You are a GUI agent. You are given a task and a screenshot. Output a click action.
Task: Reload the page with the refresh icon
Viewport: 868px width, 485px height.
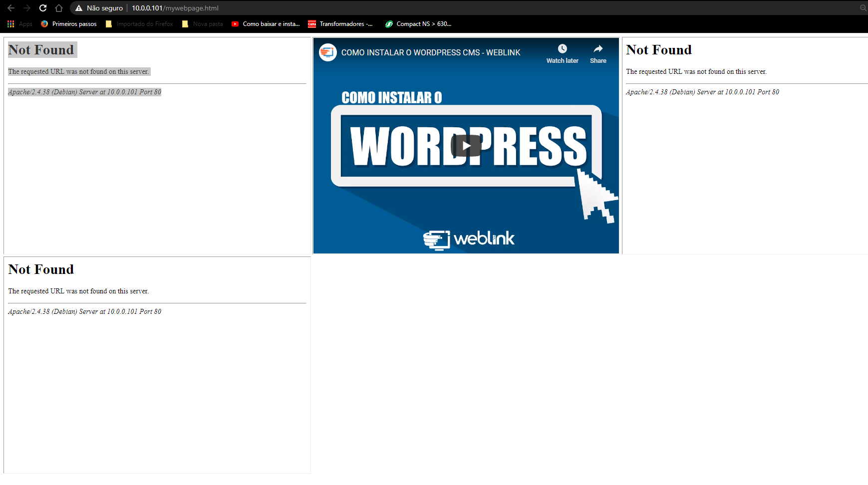(x=43, y=8)
